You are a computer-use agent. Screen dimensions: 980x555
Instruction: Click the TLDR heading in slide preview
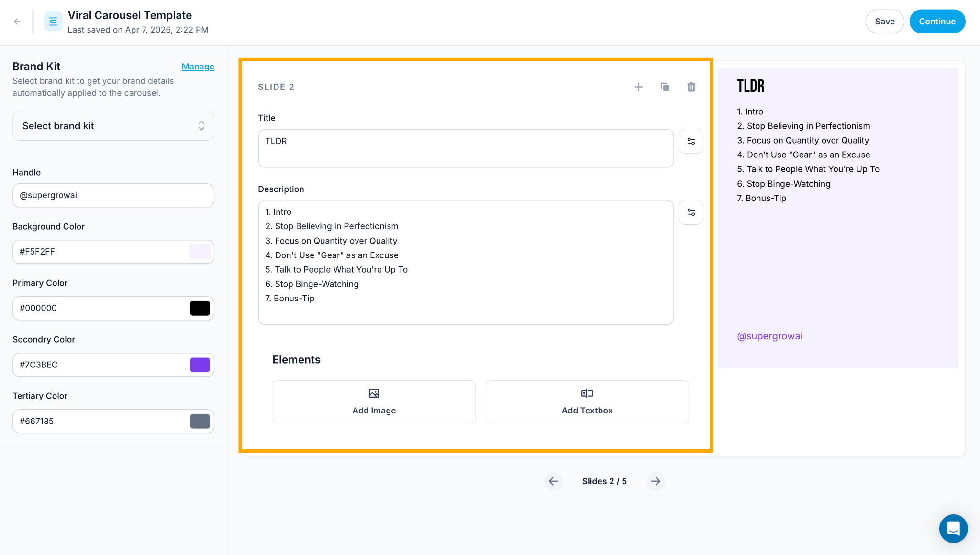(751, 86)
